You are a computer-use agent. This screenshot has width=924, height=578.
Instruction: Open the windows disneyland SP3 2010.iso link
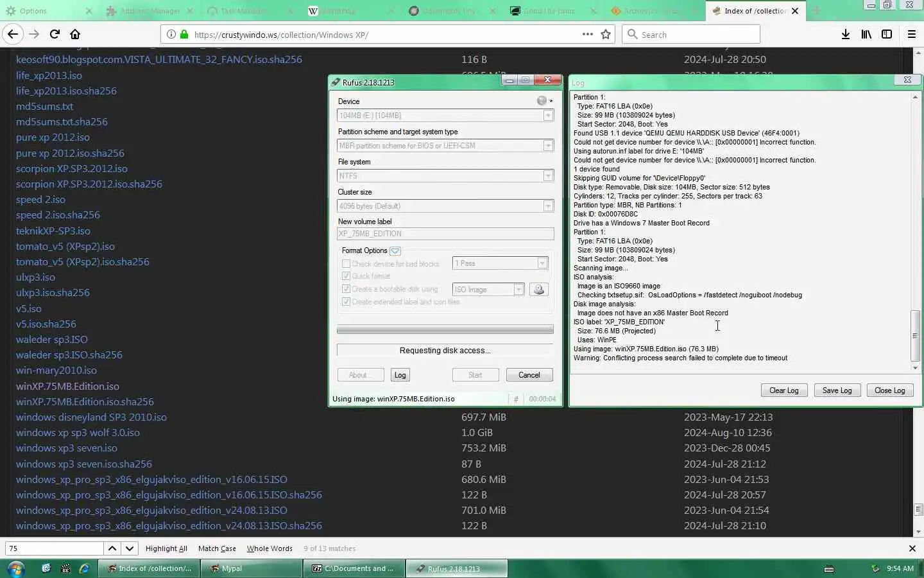[91, 417]
